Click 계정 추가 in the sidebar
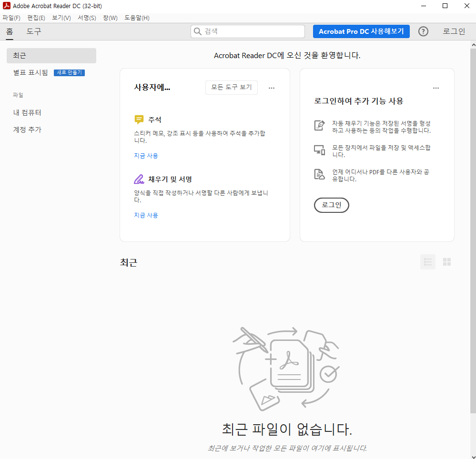 click(x=27, y=130)
